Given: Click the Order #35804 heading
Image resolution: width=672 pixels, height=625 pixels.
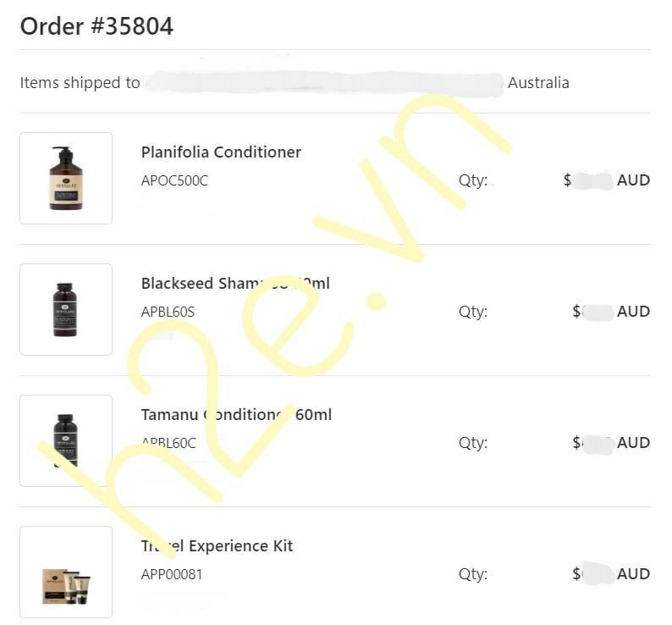Looking at the screenshot, I should (x=96, y=26).
